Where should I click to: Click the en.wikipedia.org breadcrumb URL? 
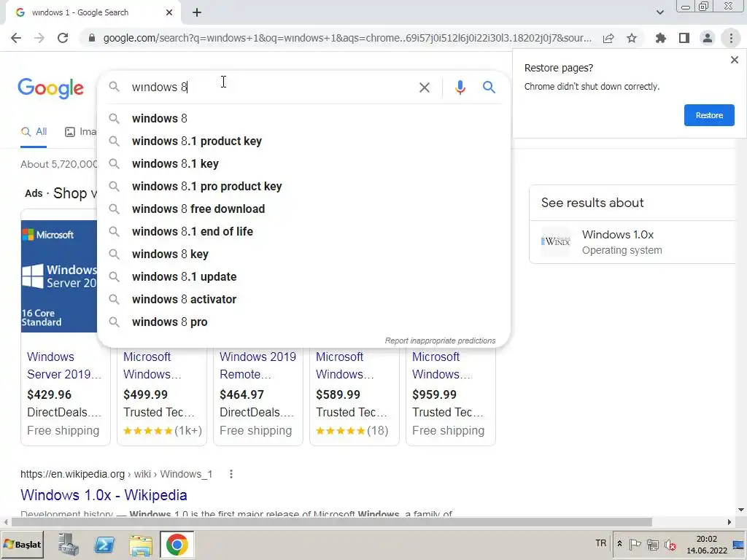[x=116, y=474]
